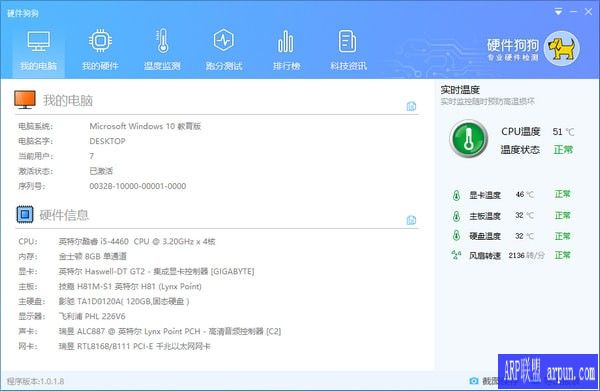Select the 温度监测 tab label

(162, 66)
